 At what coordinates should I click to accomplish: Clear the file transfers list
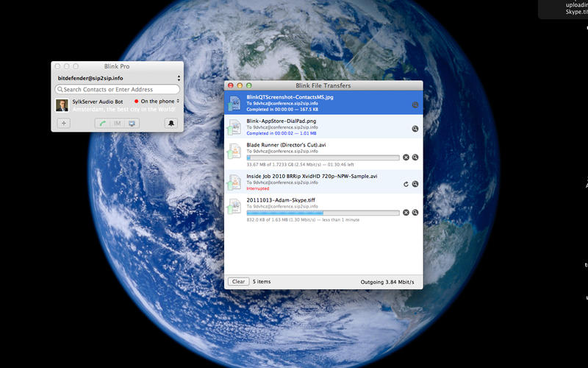click(238, 282)
